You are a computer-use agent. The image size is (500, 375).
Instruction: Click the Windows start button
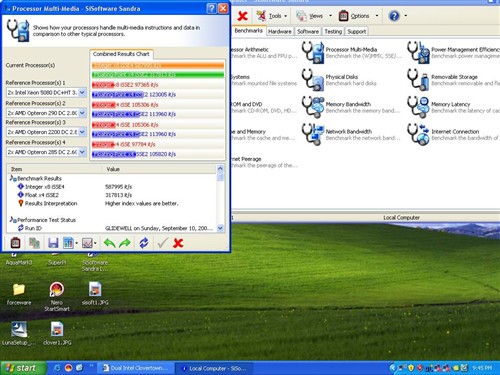point(22,368)
